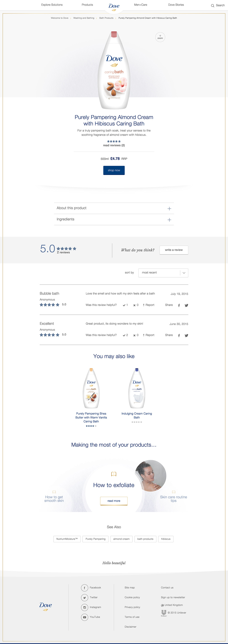Share the Excellent review on Twitter
228x644 pixels.
tap(186, 335)
